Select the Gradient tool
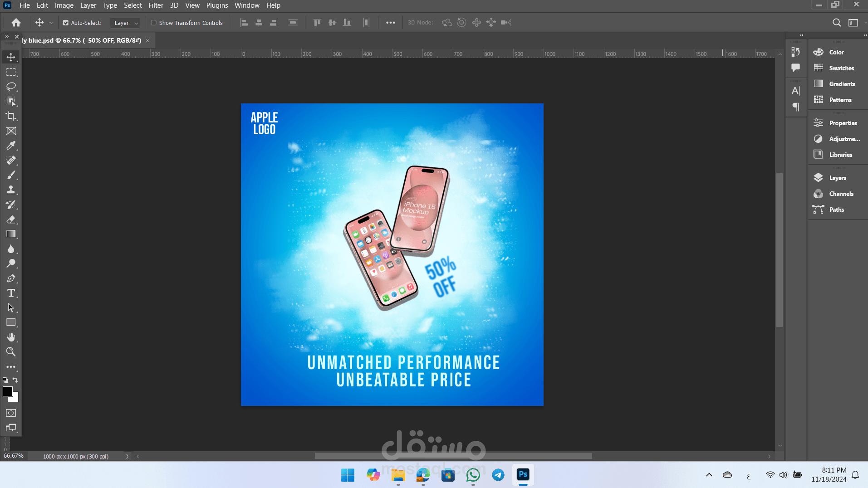The width and height of the screenshot is (868, 488). pyautogui.click(x=11, y=234)
